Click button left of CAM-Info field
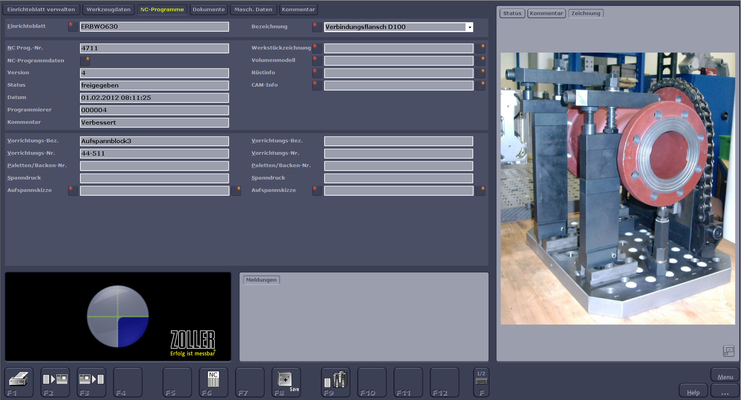The height and width of the screenshot is (400, 741). click(317, 85)
